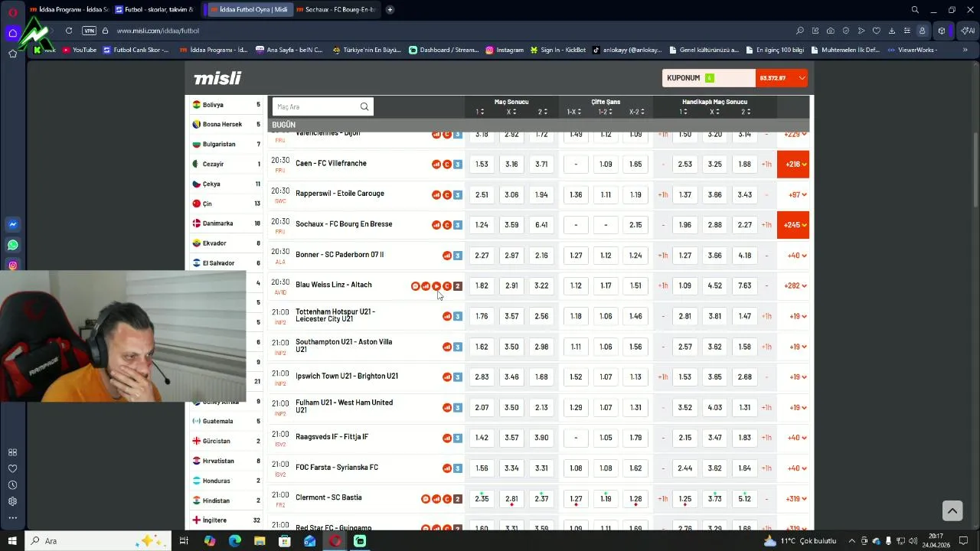Open Settings gear in Opera sidebar
Screen dimensions: 980x551
(12, 501)
